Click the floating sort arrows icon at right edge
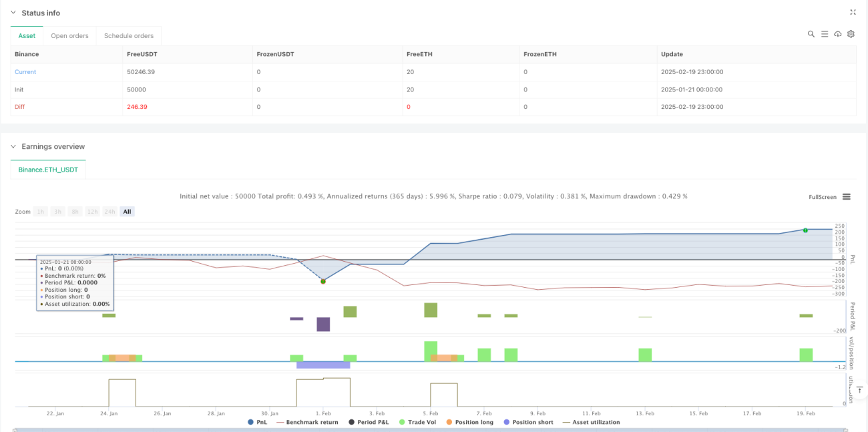This screenshot has height=432, width=868. (860, 390)
